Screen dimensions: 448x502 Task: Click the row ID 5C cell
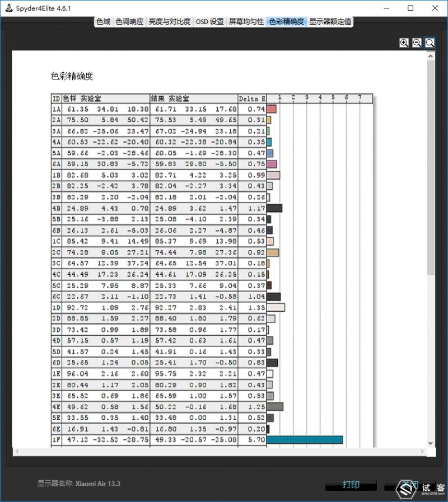(x=57, y=285)
